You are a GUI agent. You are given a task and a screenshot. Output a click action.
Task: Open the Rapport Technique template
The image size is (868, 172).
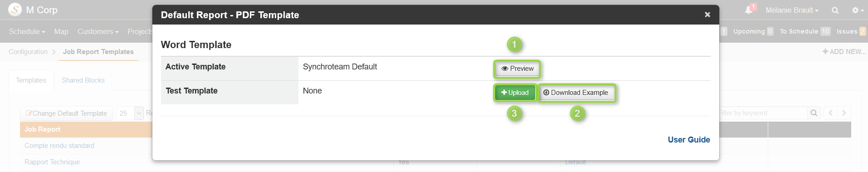52,162
